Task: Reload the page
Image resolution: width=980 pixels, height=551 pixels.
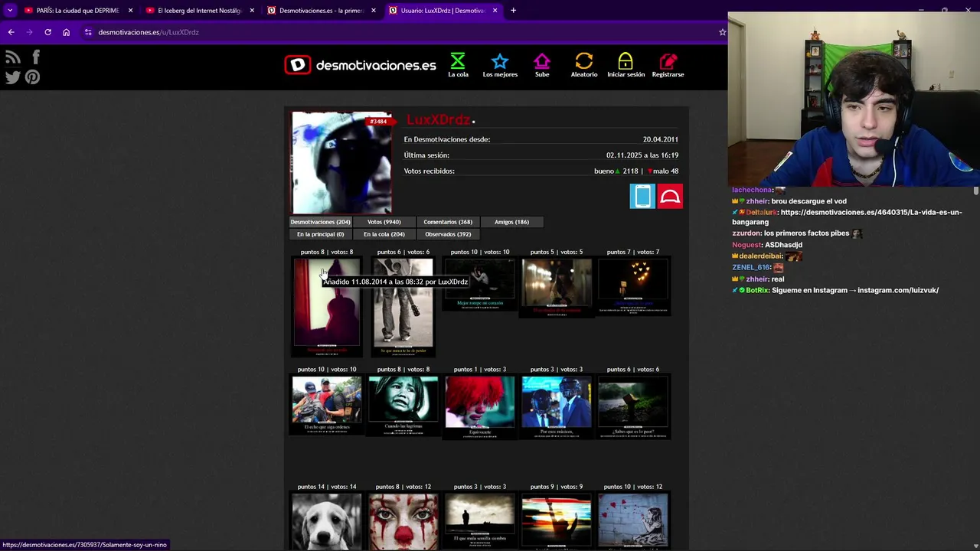Action: [x=47, y=32]
